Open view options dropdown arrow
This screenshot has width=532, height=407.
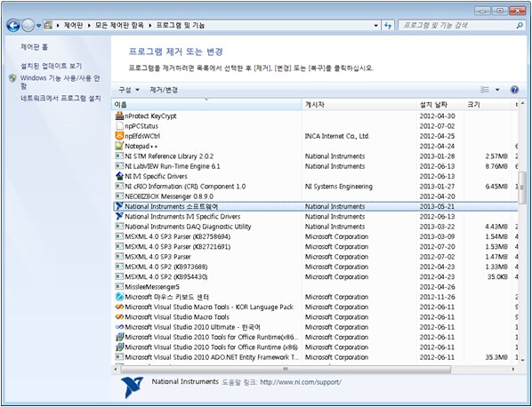(x=497, y=90)
